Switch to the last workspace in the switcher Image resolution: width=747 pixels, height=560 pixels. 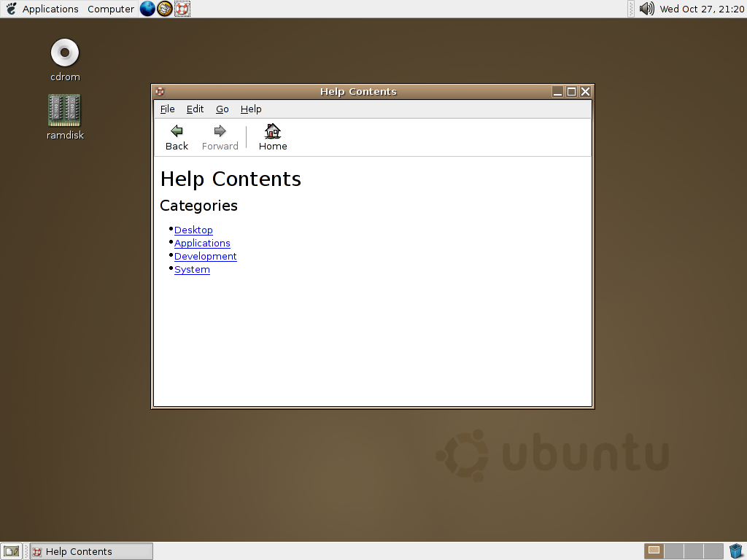tap(713, 551)
